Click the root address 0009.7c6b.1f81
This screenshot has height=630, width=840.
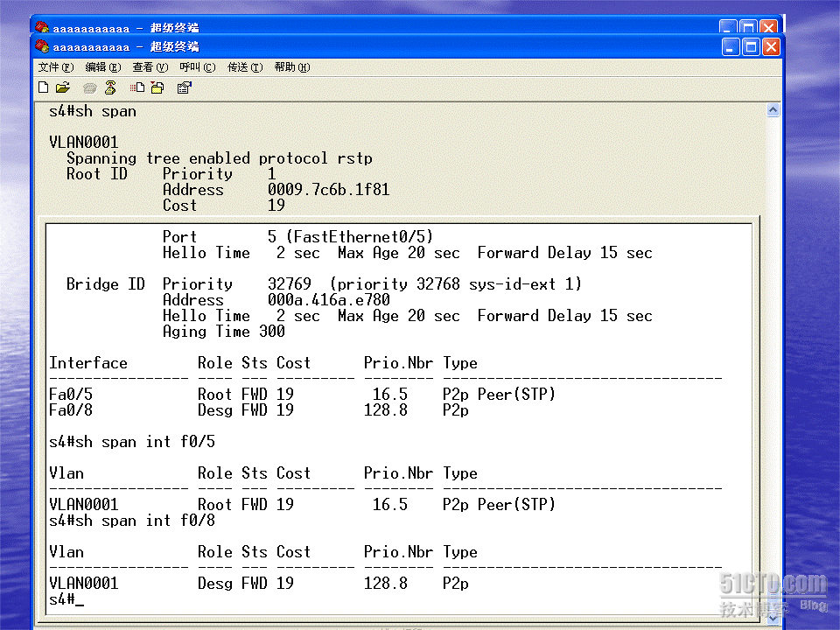click(328, 190)
